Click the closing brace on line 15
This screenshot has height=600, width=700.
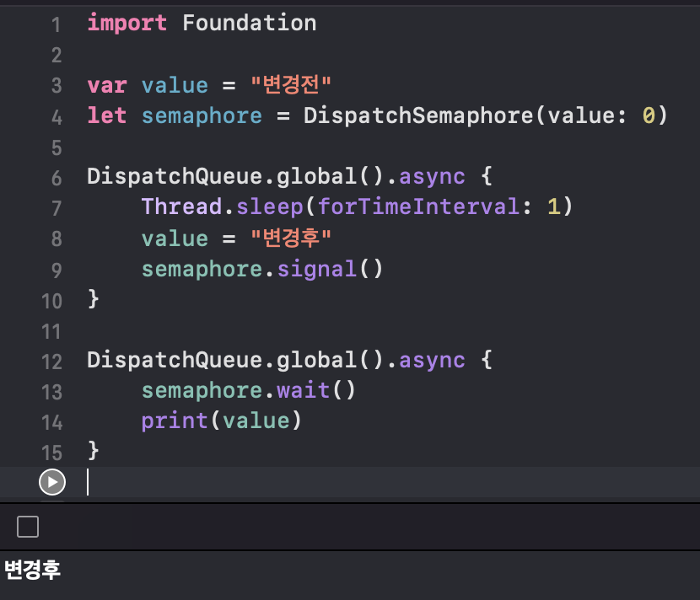tap(94, 451)
